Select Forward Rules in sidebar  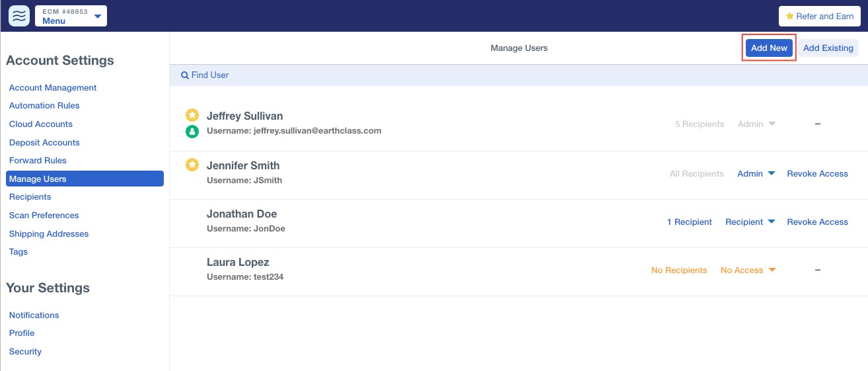coord(38,160)
